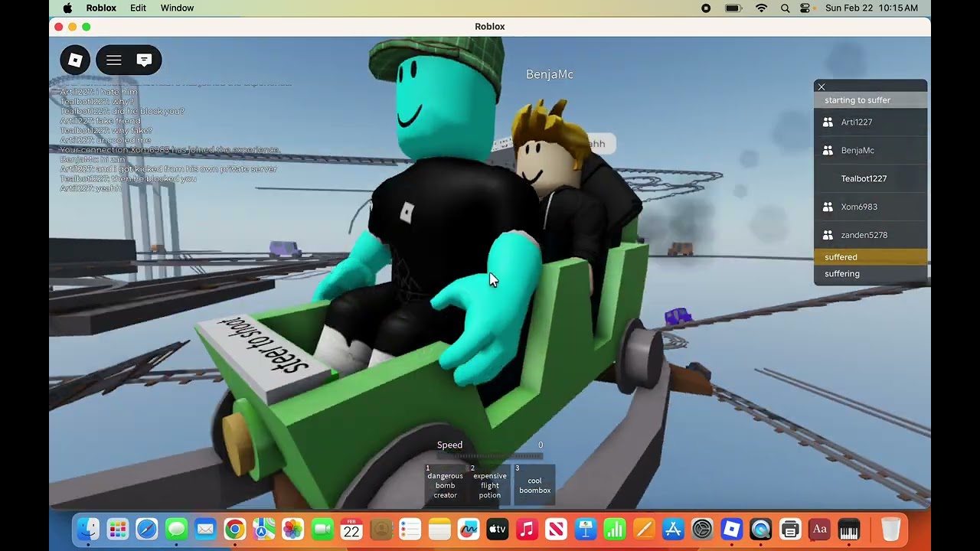Open Reminders from the Dock
This screenshot has height=551, width=980.
pyautogui.click(x=410, y=529)
